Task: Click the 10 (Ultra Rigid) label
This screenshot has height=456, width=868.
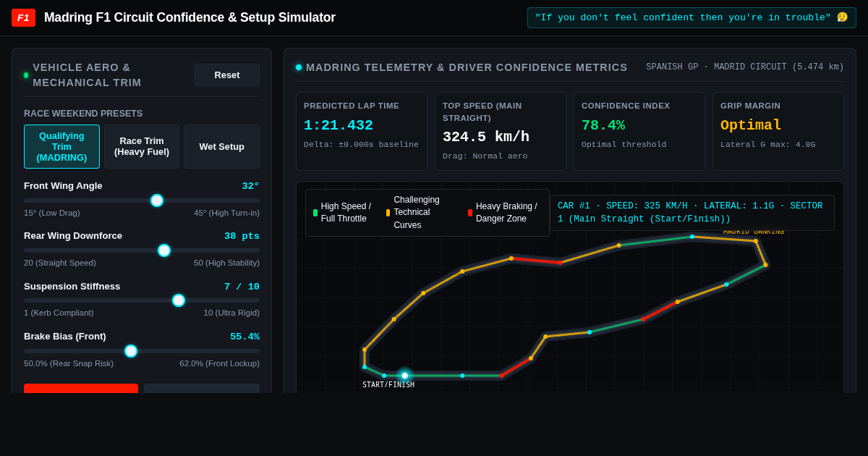Action: (231, 313)
